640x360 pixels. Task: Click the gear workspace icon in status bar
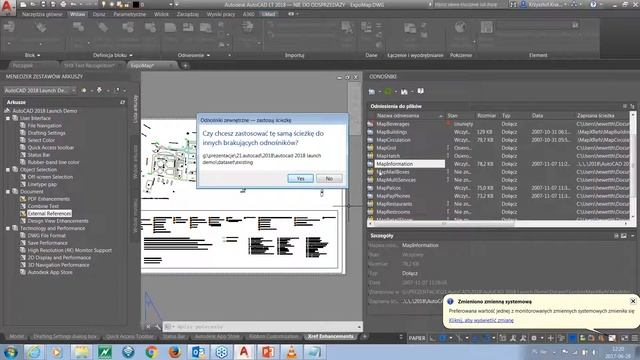533,338
